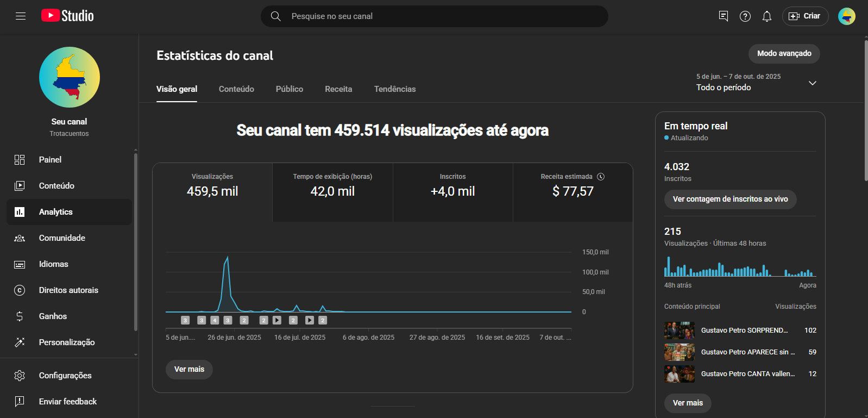
Task: Click the 459.514 visualizações headline
Action: (392, 130)
